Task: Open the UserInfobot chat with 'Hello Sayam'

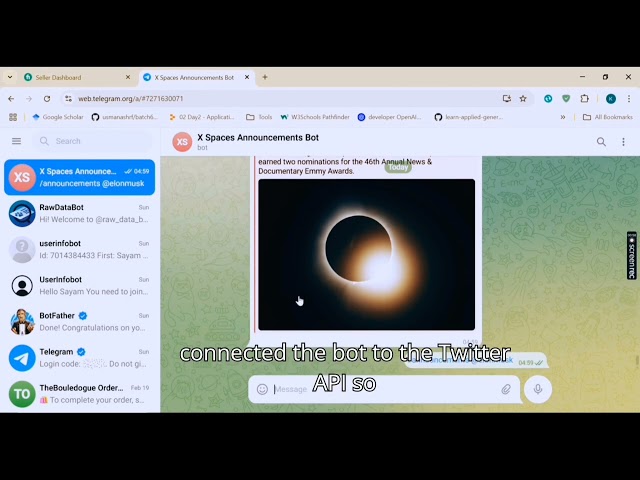Action: click(80, 285)
